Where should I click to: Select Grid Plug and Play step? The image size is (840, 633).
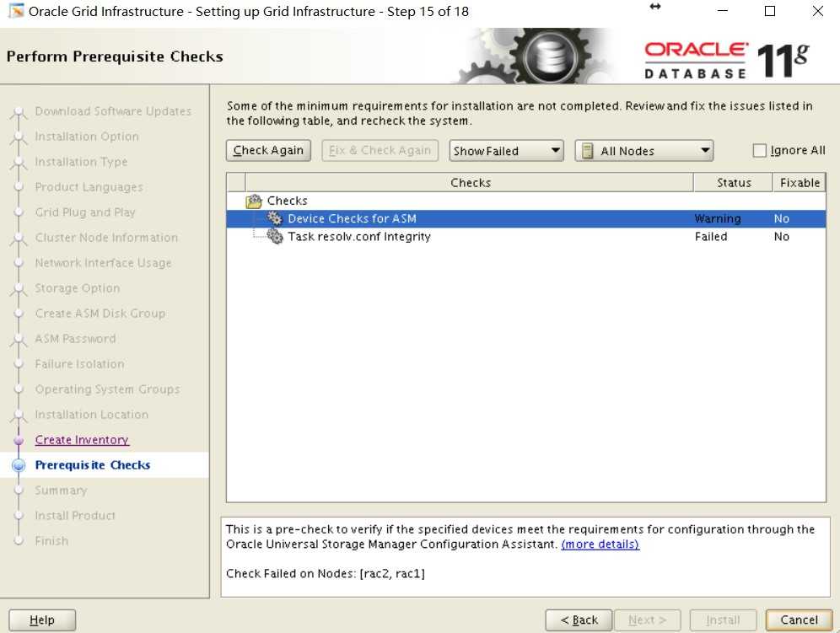[x=85, y=212]
